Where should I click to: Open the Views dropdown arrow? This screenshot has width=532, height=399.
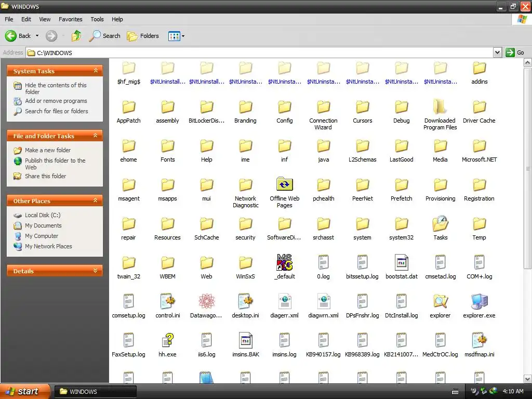click(183, 36)
